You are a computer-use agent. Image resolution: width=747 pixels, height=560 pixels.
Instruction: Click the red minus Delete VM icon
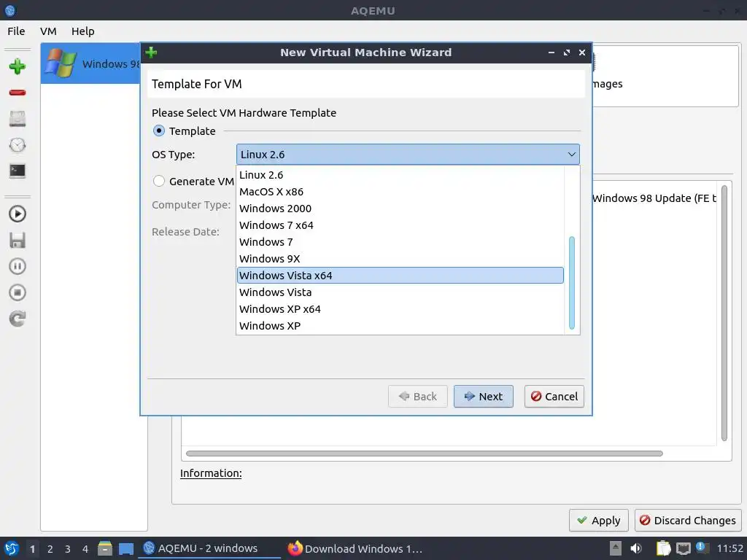(x=18, y=93)
